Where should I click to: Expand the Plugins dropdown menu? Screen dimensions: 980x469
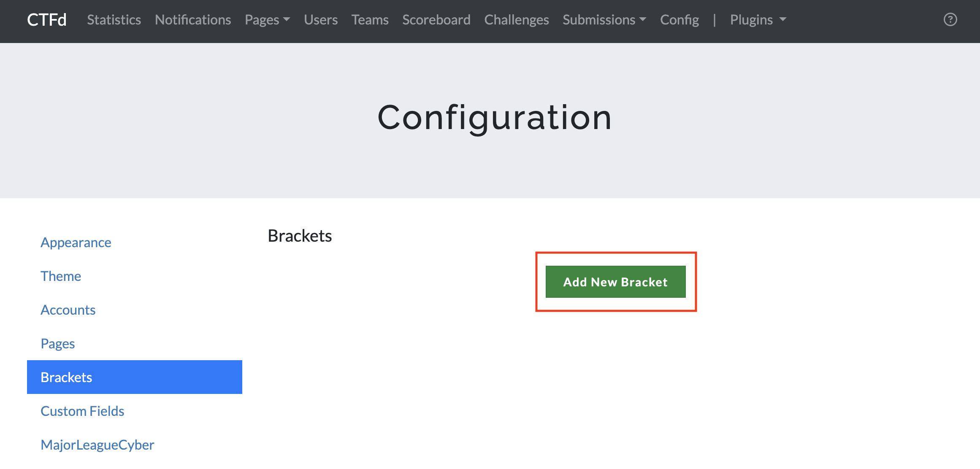pyautogui.click(x=758, y=20)
